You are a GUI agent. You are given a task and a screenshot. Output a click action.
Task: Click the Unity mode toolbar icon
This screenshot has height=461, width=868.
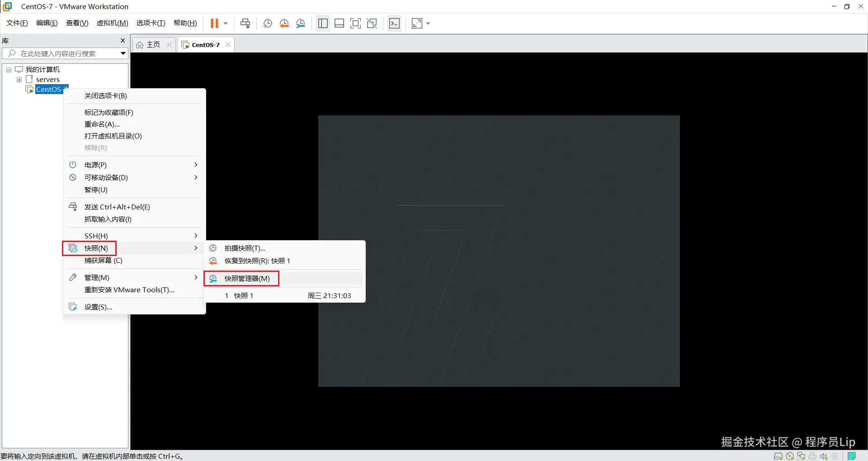coord(372,24)
